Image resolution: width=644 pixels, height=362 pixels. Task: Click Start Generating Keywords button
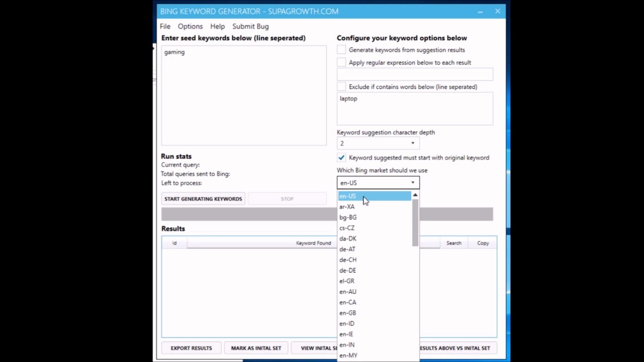click(x=203, y=199)
